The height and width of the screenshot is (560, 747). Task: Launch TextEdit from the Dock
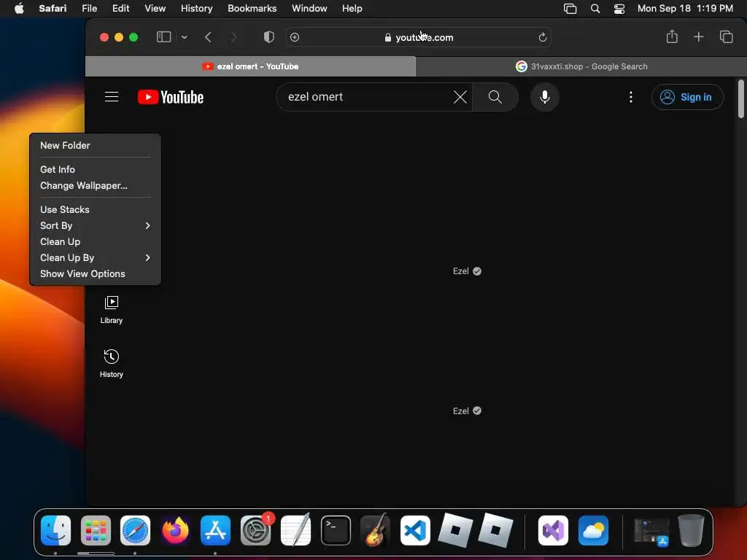click(295, 531)
